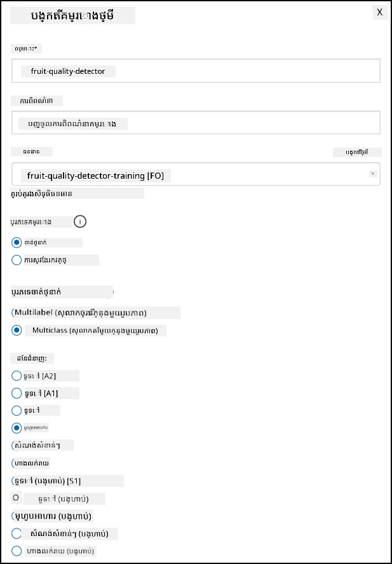Click the fruit-quality-detector name field
The height and width of the screenshot is (564, 392).
(196, 71)
